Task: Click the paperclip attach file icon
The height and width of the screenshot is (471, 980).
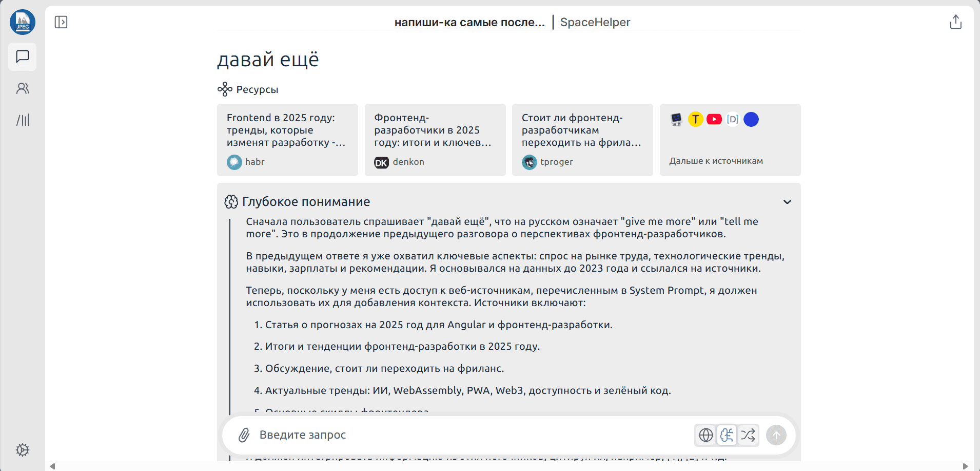Action: [x=244, y=435]
